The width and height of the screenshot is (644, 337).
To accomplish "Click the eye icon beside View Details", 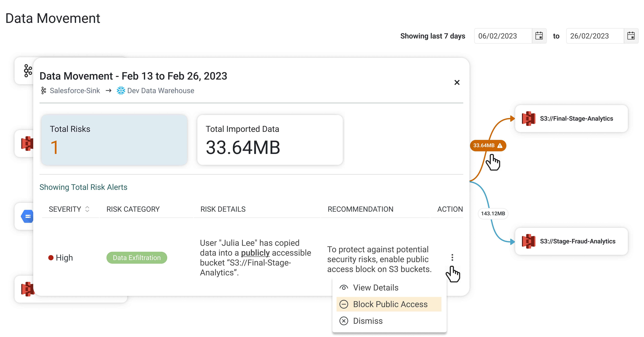I will click(x=344, y=288).
